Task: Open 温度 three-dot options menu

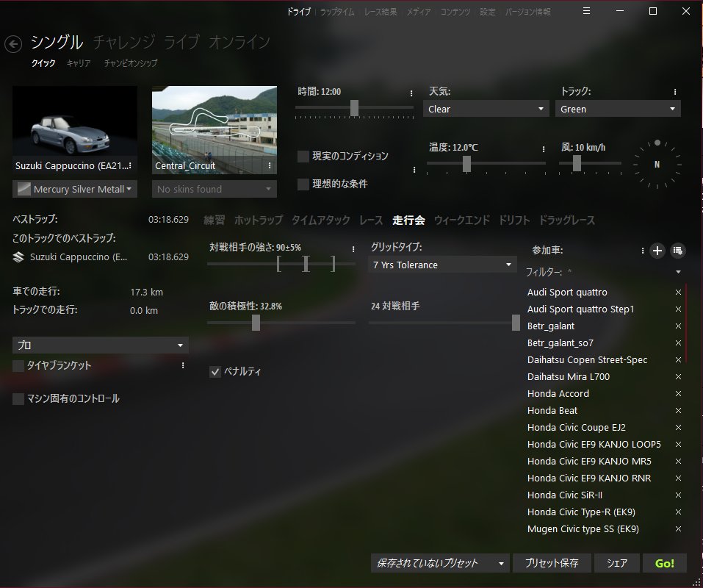Action: pyautogui.click(x=544, y=149)
